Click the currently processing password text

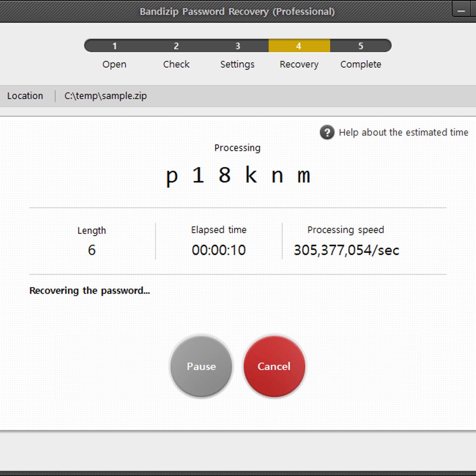(x=238, y=175)
